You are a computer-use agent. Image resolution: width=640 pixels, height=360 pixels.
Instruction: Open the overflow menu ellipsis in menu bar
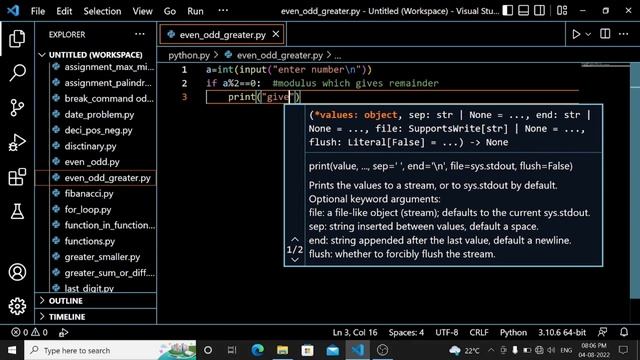coord(223,11)
